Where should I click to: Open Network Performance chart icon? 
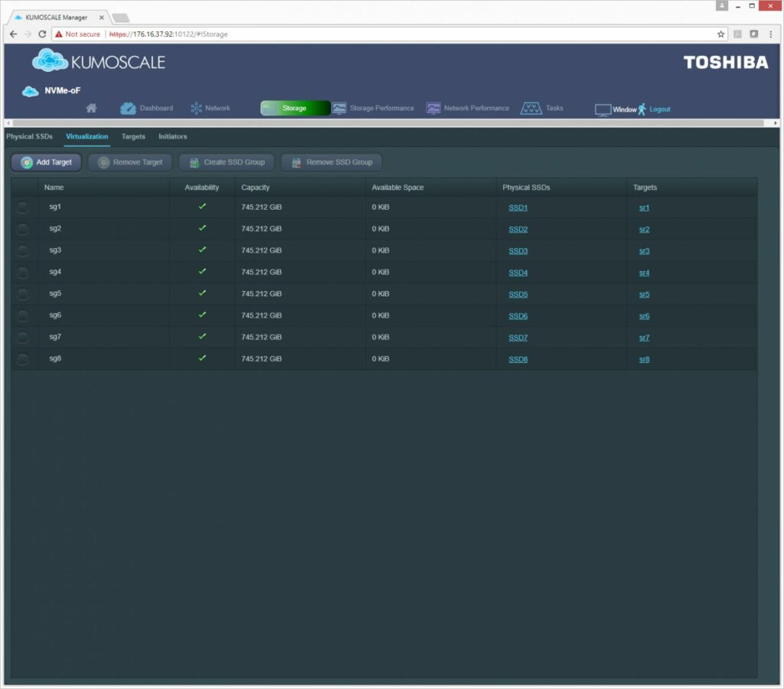(x=433, y=108)
